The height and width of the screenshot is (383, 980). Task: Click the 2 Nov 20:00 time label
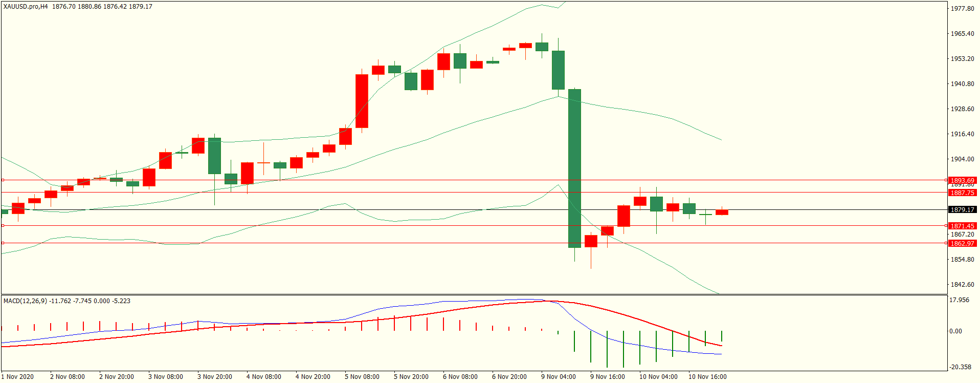coord(117,377)
